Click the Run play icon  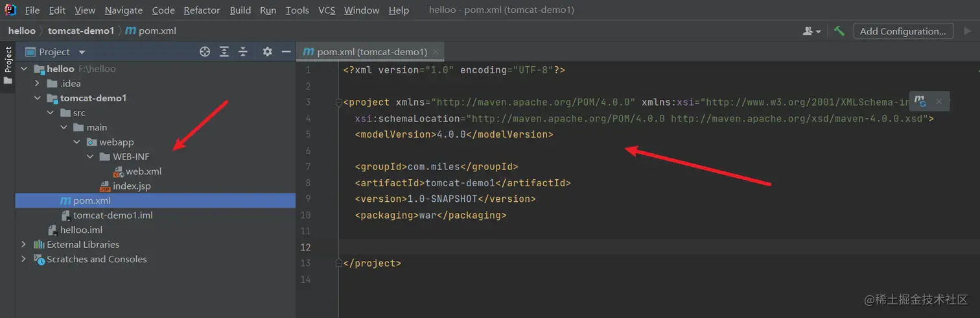click(x=968, y=31)
